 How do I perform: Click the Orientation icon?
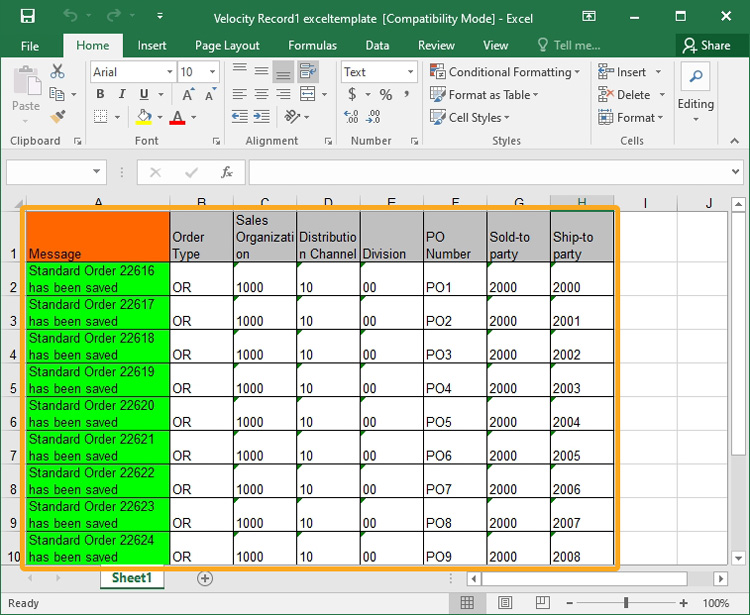[291, 117]
